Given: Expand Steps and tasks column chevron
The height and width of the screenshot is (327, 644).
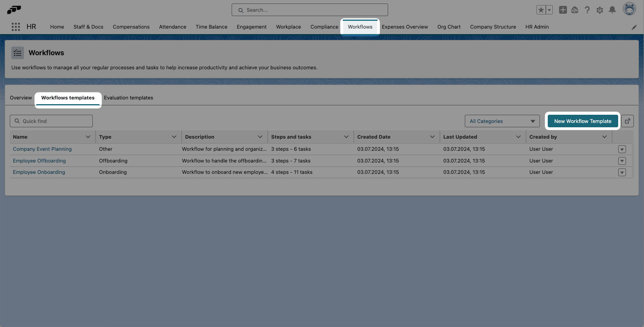Looking at the screenshot, I should point(346,137).
